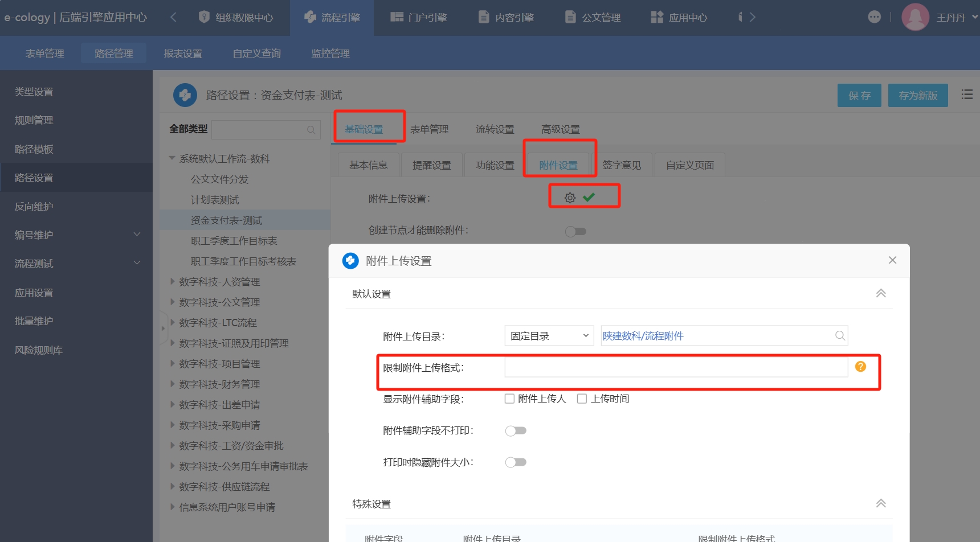
Task: Click the 限制附件上传格式 input field
Action: coord(676,367)
